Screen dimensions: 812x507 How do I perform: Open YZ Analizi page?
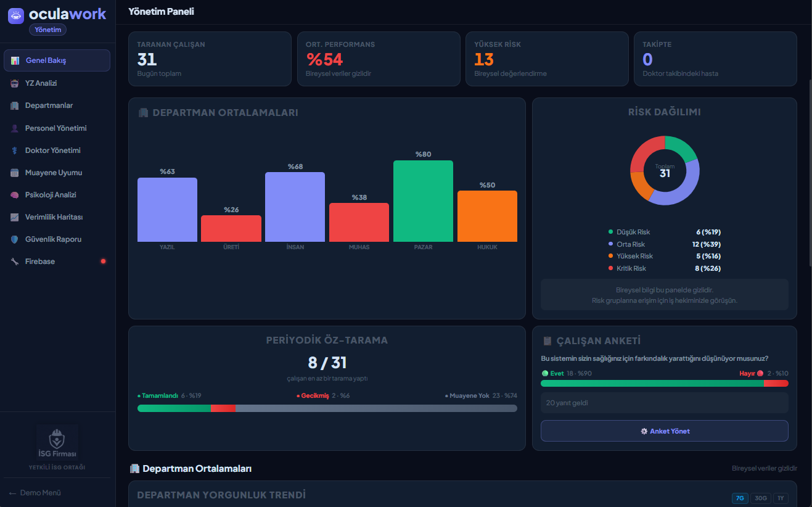(x=57, y=83)
